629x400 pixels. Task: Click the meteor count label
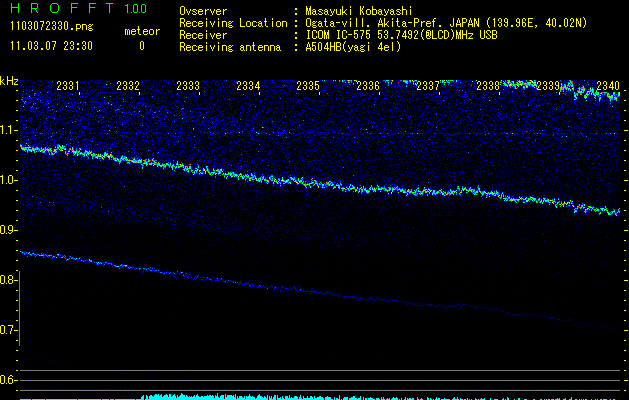click(x=141, y=31)
